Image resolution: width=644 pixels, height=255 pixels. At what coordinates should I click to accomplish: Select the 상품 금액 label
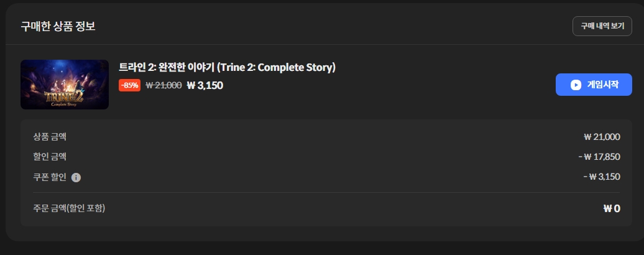[50, 137]
